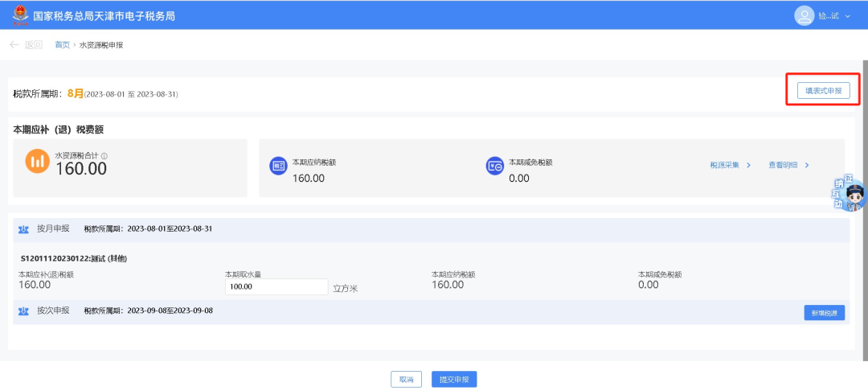This screenshot has width=868, height=391.
Task: Focus the 本期取水量 input field
Action: pyautogui.click(x=276, y=287)
